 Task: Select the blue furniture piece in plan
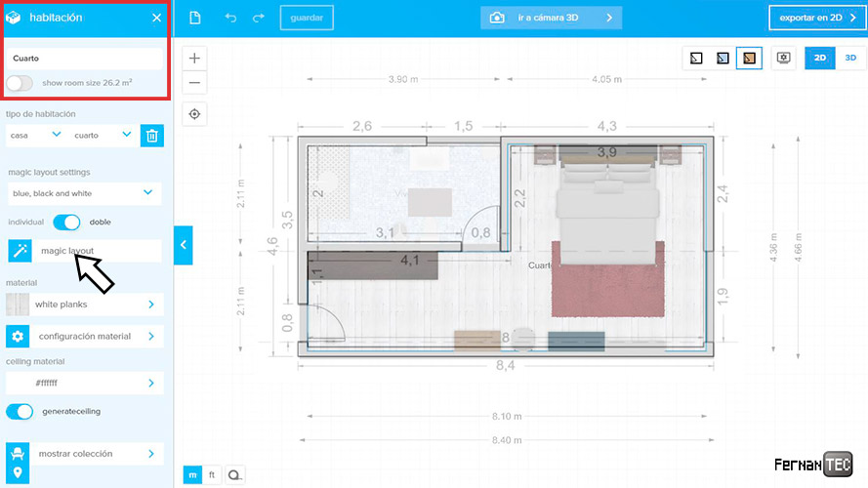(x=576, y=341)
